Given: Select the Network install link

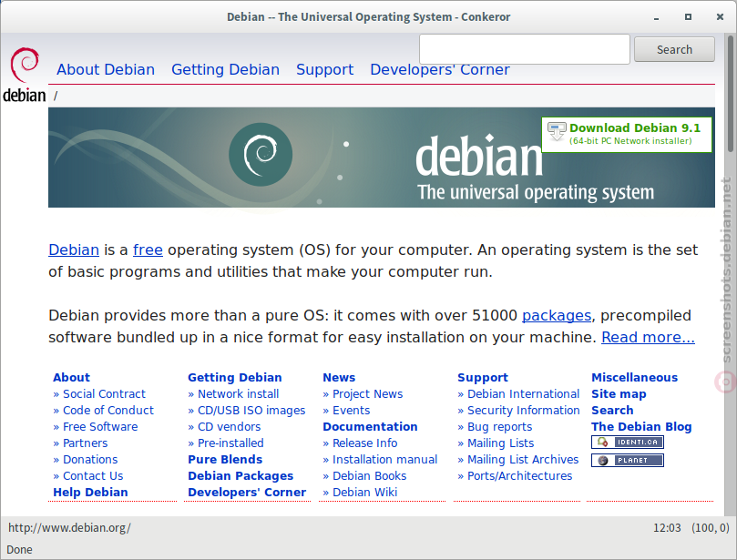Looking at the screenshot, I should (x=239, y=394).
